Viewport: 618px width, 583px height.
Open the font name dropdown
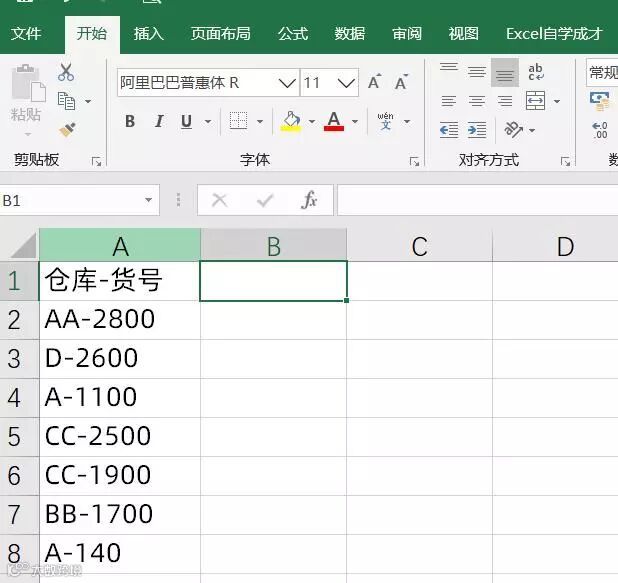click(287, 83)
